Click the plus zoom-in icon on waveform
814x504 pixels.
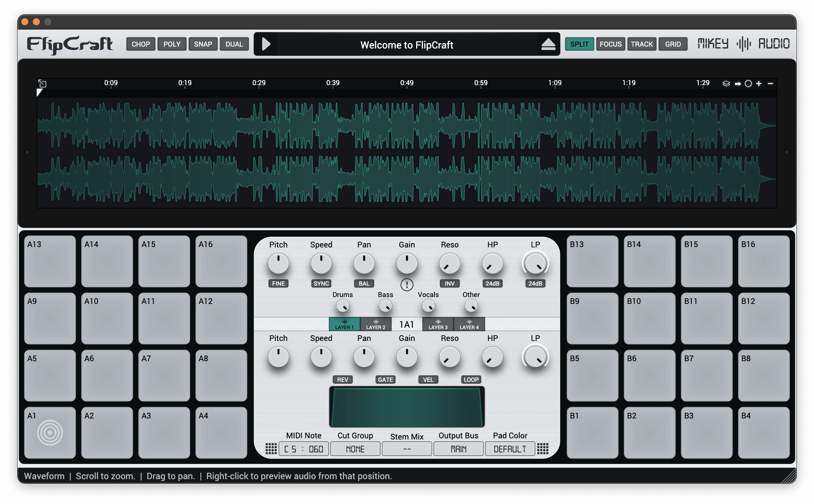click(759, 84)
